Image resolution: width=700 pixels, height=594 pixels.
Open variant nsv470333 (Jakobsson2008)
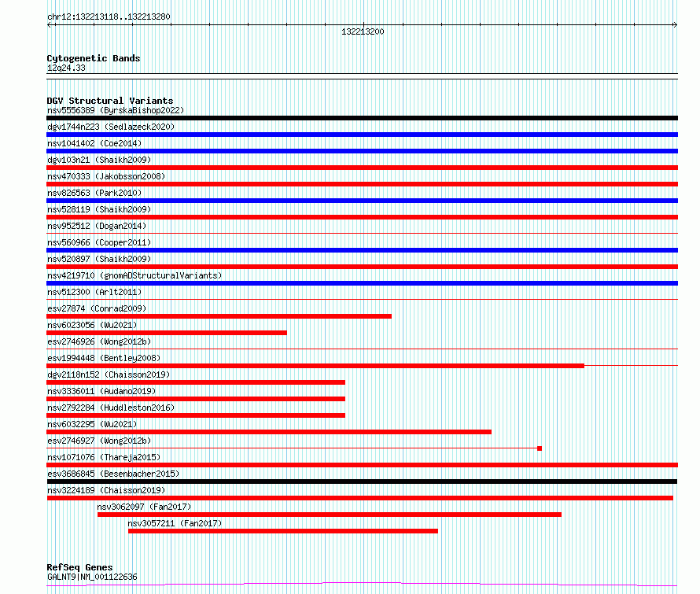pyautogui.click(x=106, y=176)
